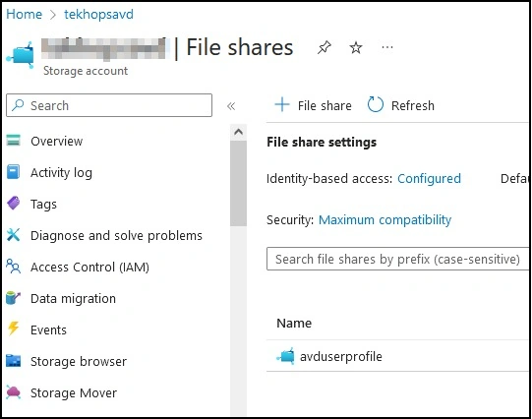Image resolution: width=532 pixels, height=419 pixels.
Task: Click Storage account subtitle text
Action: (x=86, y=71)
